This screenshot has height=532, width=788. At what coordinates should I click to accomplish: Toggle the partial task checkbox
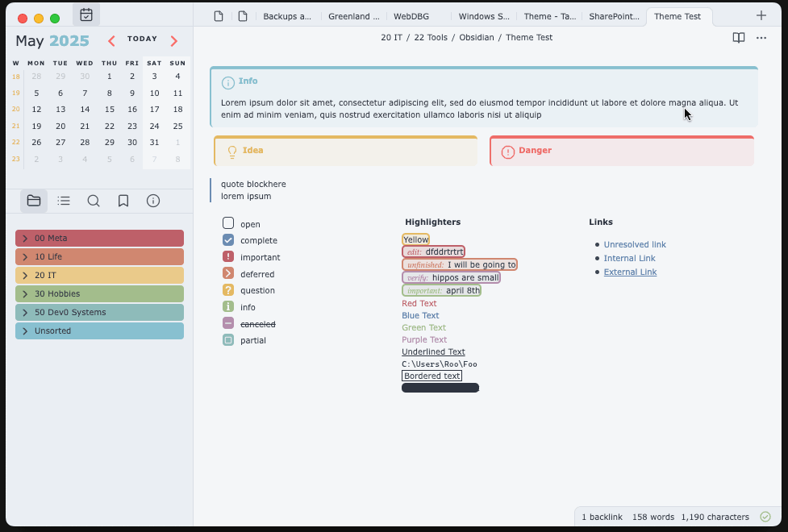click(x=228, y=340)
